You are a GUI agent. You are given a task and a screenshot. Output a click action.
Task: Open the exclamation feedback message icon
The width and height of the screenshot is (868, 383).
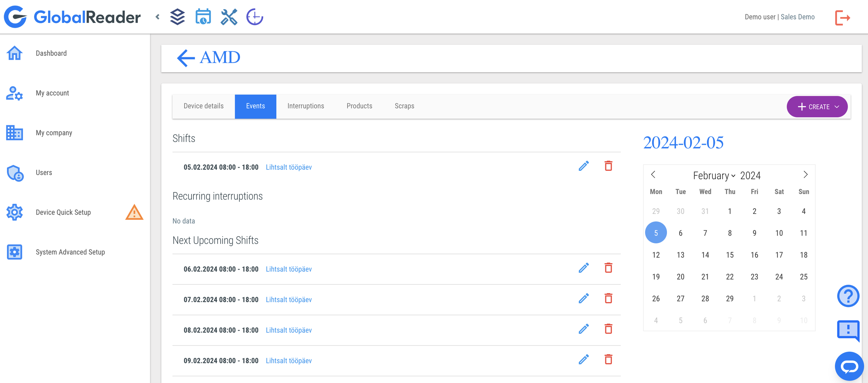pyautogui.click(x=848, y=329)
